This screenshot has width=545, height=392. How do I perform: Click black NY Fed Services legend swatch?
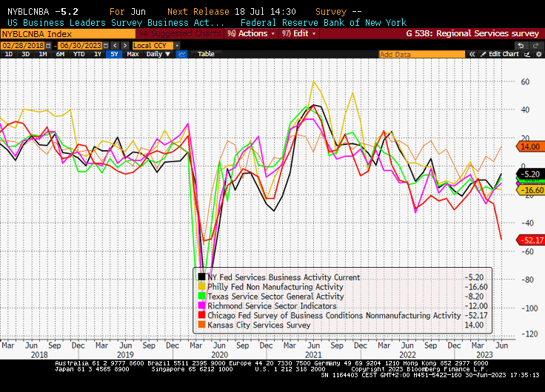pyautogui.click(x=201, y=277)
